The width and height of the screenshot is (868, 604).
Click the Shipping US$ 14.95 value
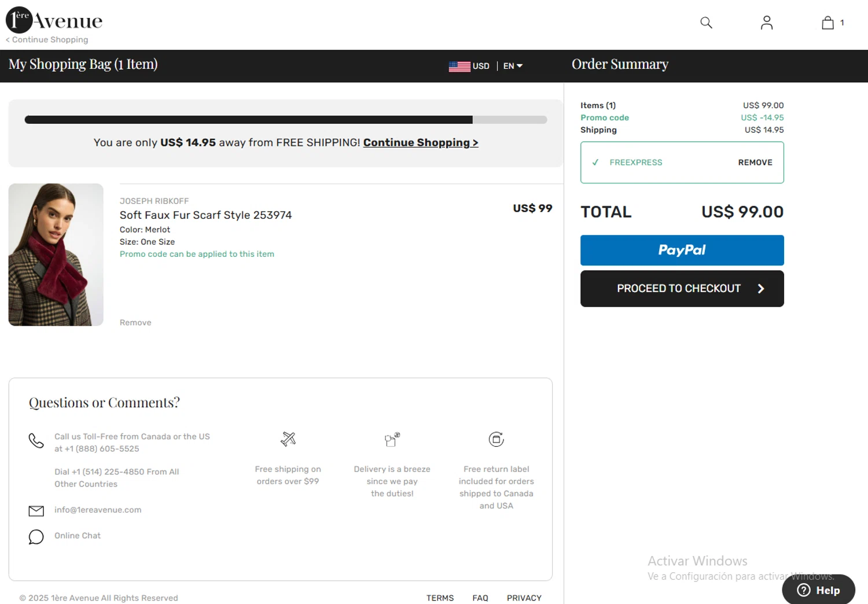click(764, 130)
